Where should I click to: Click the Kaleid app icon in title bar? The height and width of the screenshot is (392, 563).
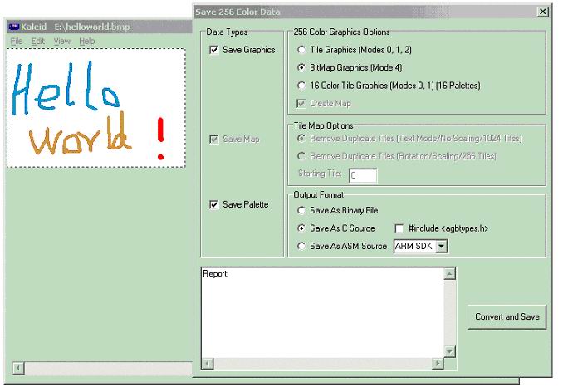click(x=14, y=27)
